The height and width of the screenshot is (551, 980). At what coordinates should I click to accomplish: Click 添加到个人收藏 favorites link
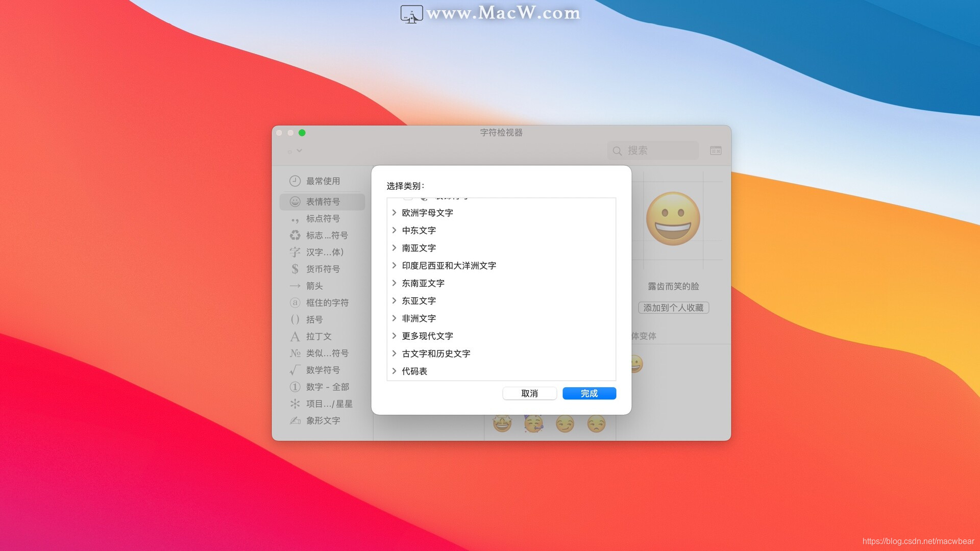(673, 307)
